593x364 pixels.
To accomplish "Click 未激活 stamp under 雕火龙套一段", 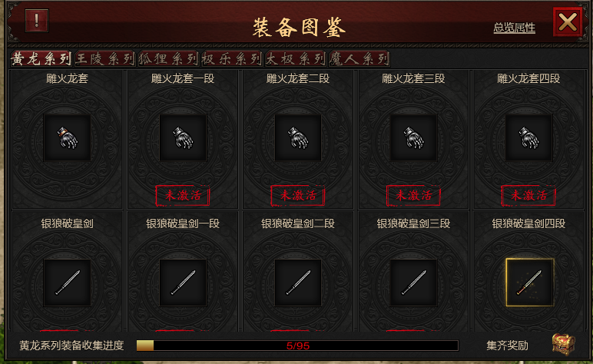I will 183,195.
